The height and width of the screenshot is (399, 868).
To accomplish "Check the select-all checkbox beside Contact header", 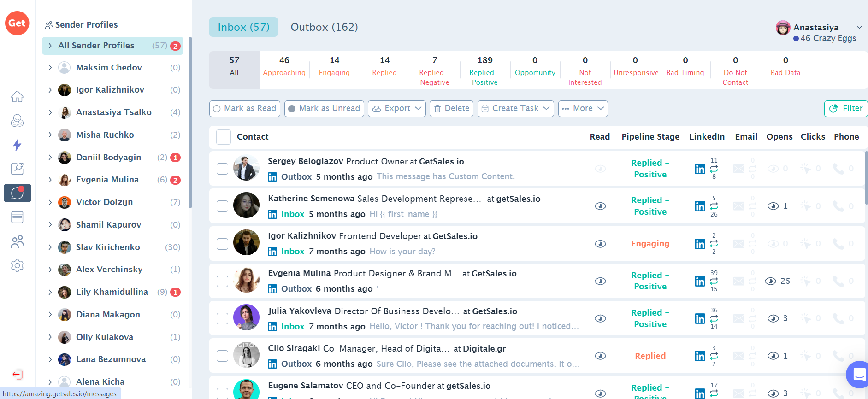I will click(224, 137).
